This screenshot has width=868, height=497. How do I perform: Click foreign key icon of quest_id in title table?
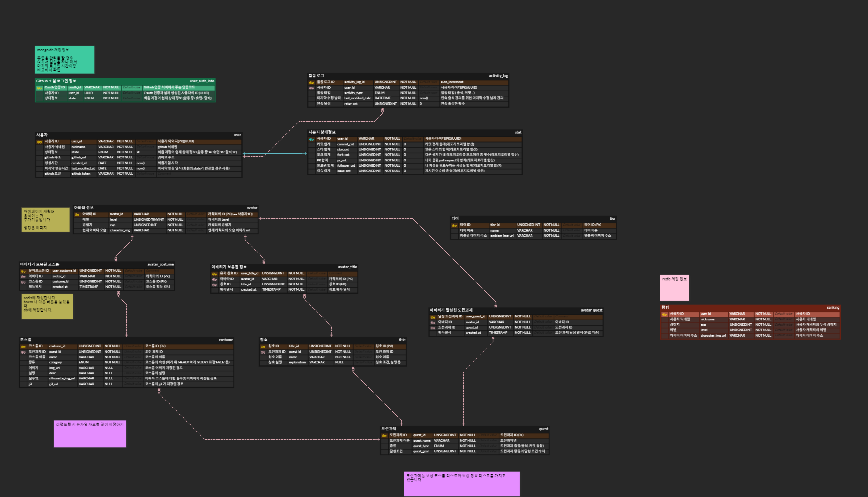point(263,352)
